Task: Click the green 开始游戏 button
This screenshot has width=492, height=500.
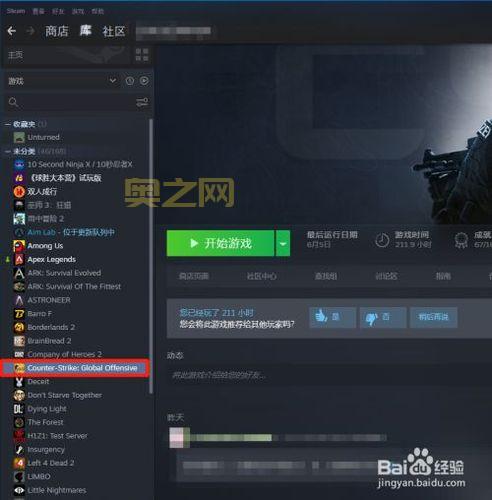Action: [x=220, y=243]
